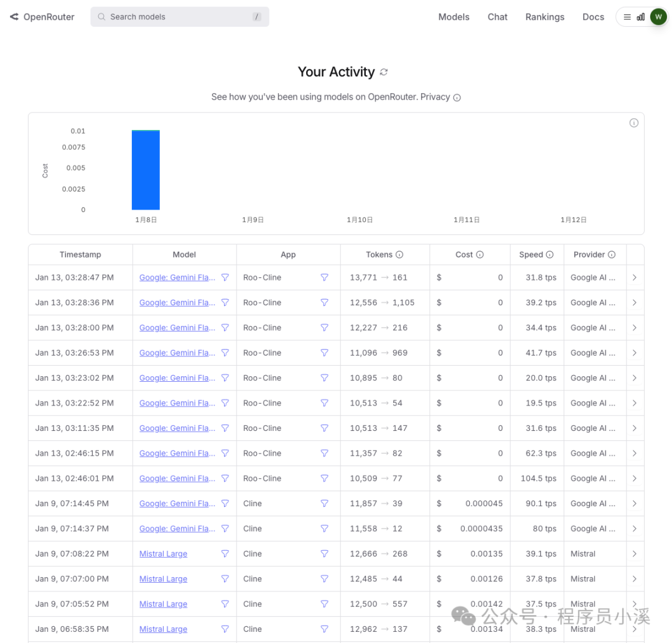This screenshot has width=672, height=643.
Task: Filter by app in 03:23:02 PM row
Action: [x=324, y=378]
